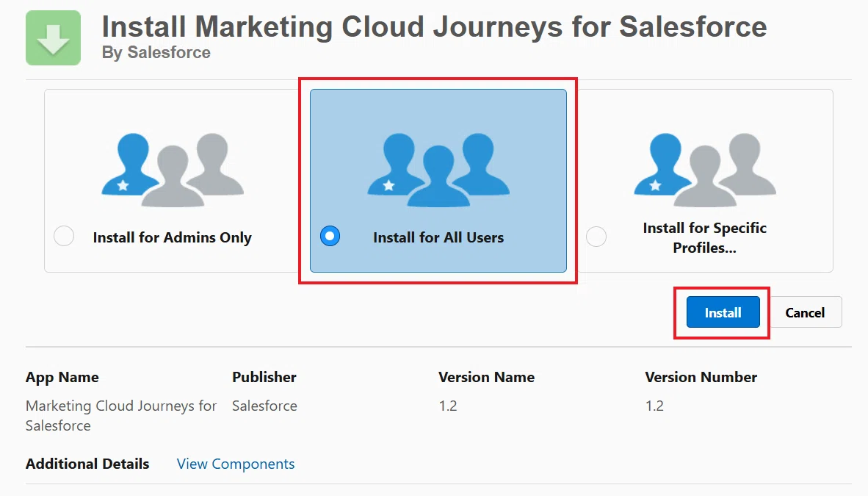Click the "By Salesforce" subtitle text

(156, 52)
